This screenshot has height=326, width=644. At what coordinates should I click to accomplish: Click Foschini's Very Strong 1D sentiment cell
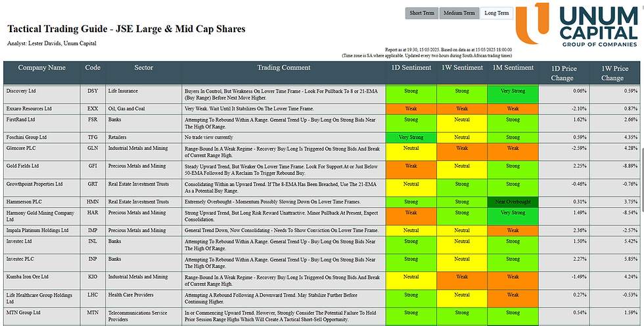[x=411, y=137]
